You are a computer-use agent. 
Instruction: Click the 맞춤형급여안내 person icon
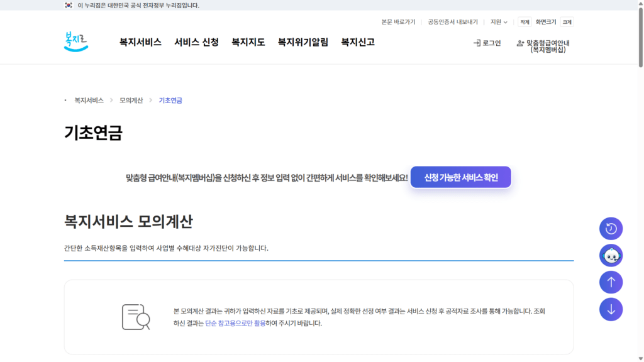(x=520, y=43)
